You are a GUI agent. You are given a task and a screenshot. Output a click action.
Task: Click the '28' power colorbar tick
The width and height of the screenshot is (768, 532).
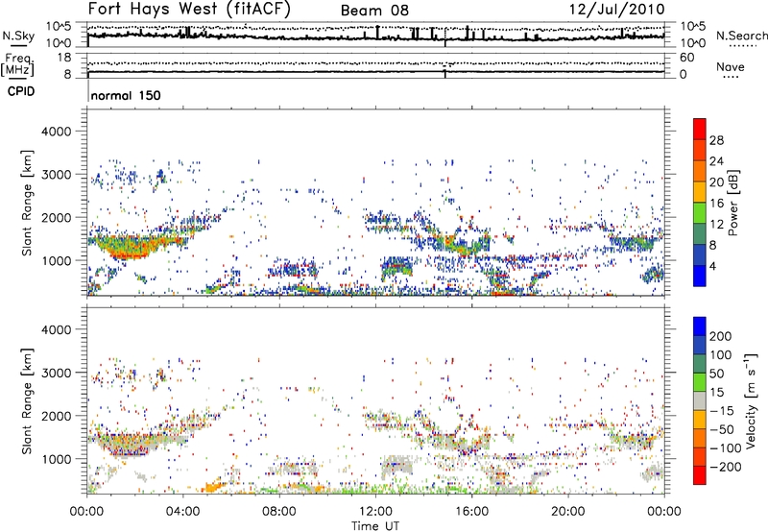tap(716, 140)
